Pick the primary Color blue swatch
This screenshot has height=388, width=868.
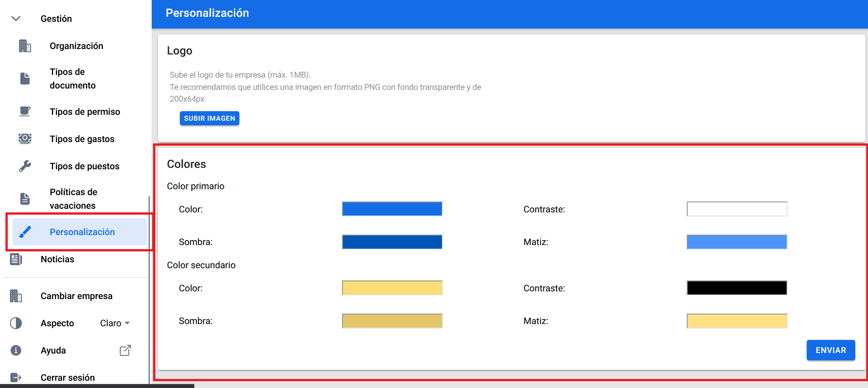pos(392,209)
